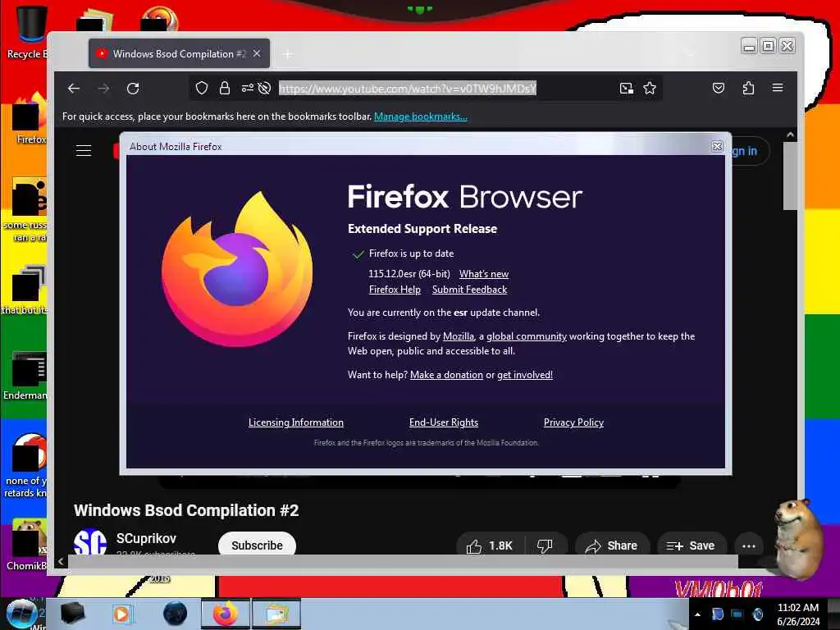840x630 pixels.
Task: Like the video with thumbs up
Action: click(491, 546)
